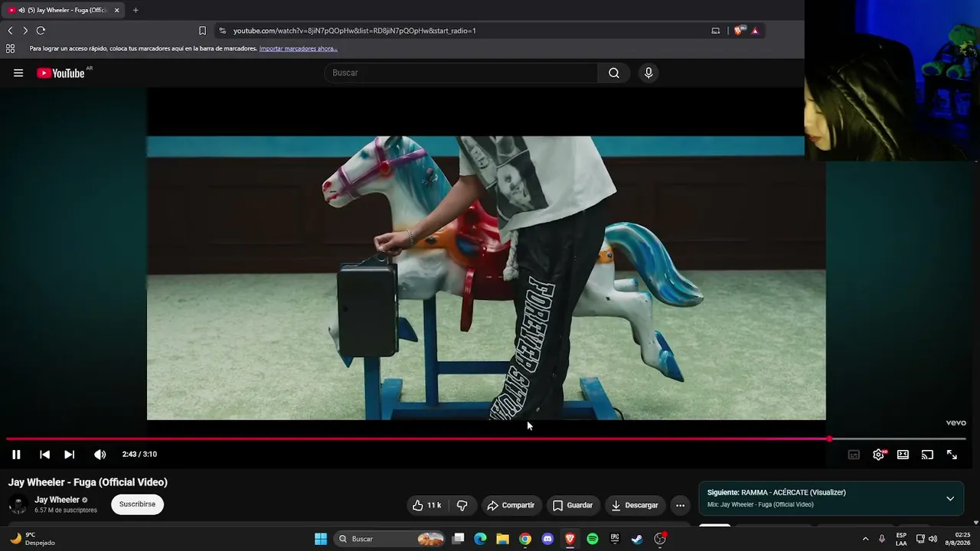Open the Jay Wheeler channel name link
The width and height of the screenshot is (980, 551).
coord(57,500)
